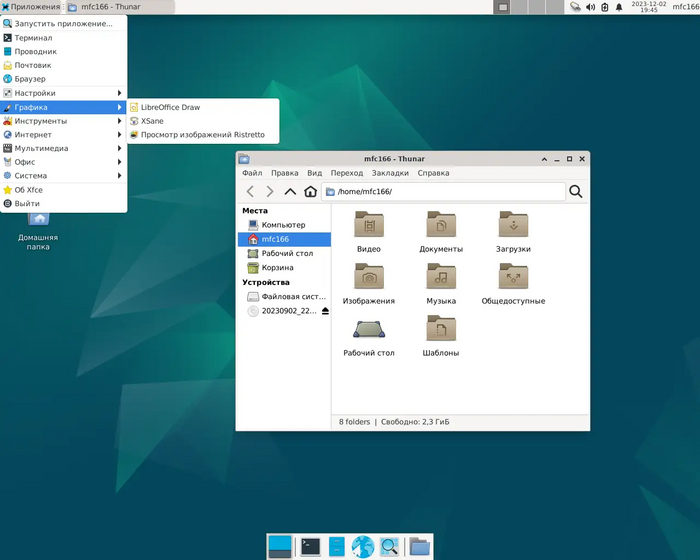Choose Выйти to log out
This screenshot has width=700, height=560.
[x=63, y=203]
